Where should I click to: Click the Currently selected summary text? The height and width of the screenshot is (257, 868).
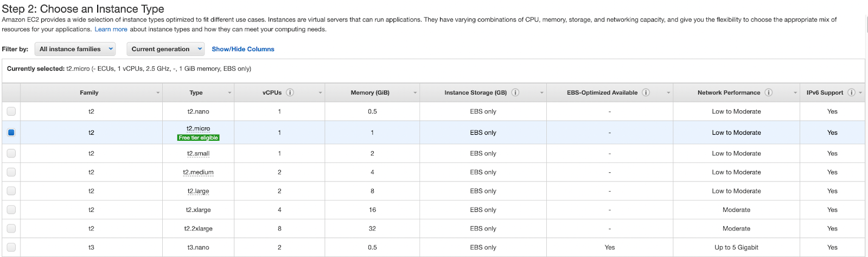pyautogui.click(x=129, y=68)
